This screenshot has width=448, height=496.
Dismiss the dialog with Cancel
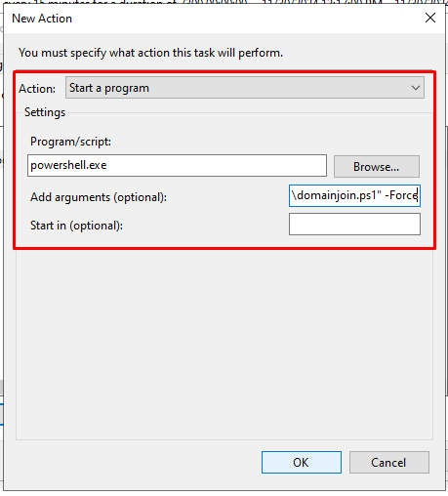(389, 462)
